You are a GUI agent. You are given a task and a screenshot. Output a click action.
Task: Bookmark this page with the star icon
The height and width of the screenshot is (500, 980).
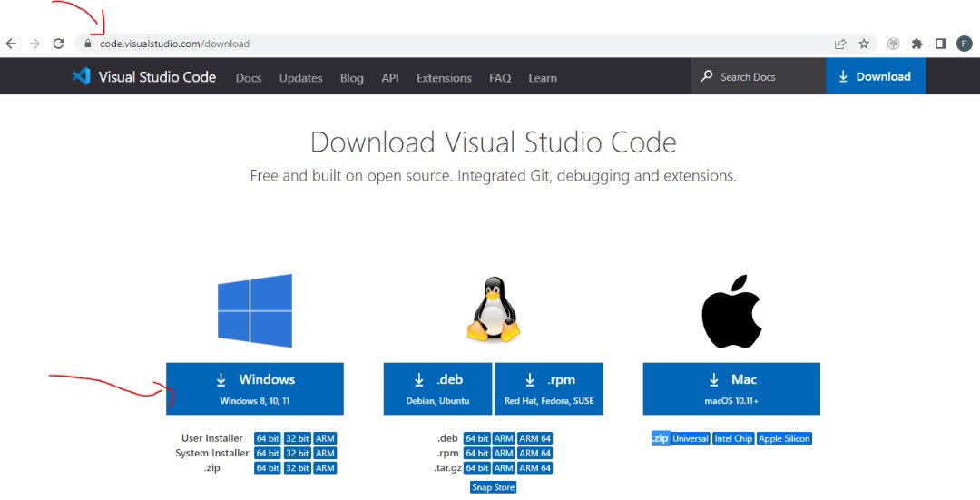864,44
